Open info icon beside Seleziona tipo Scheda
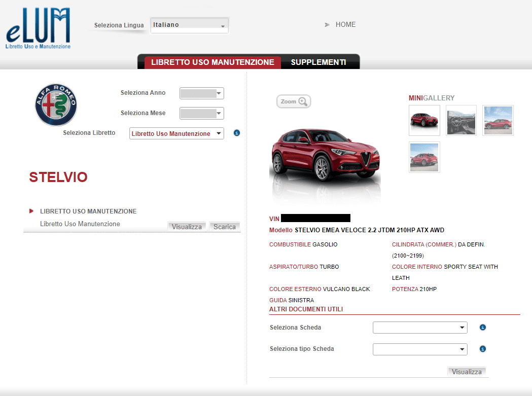532x396 pixels. tap(482, 349)
